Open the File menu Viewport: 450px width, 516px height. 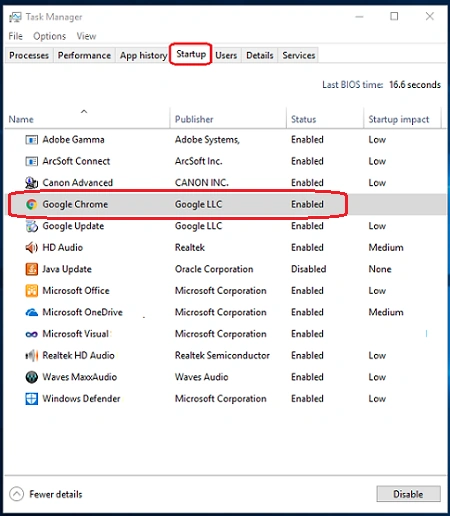tap(16, 36)
